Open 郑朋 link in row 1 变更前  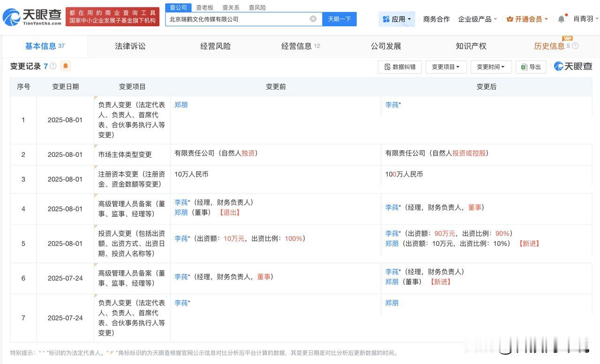181,105
